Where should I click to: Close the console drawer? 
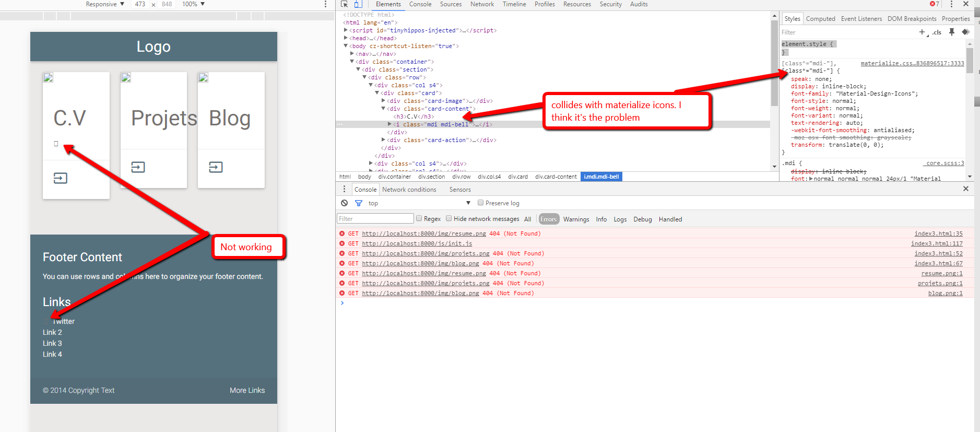coord(966,189)
